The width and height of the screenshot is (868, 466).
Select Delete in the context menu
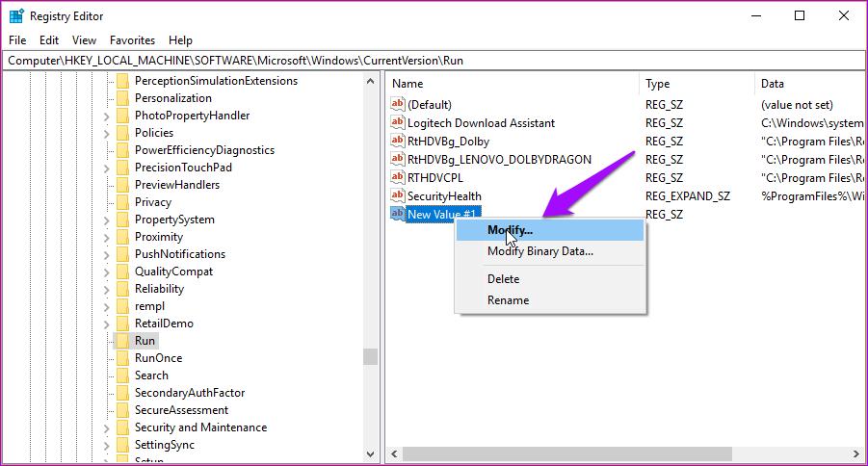pyautogui.click(x=503, y=279)
